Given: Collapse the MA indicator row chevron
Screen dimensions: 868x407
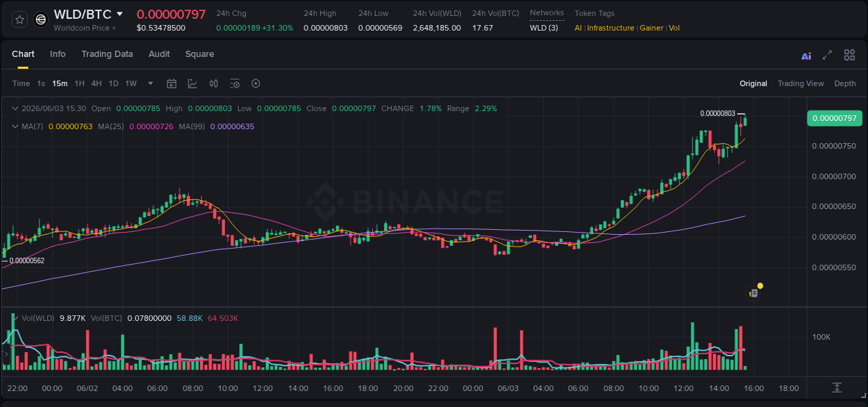Looking at the screenshot, I should click(x=15, y=126).
